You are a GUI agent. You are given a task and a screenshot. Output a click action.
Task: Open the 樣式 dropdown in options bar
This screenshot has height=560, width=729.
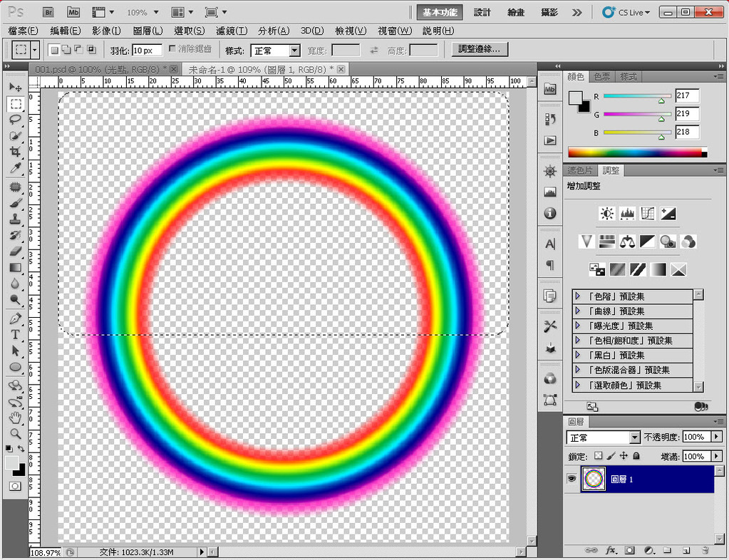[294, 51]
